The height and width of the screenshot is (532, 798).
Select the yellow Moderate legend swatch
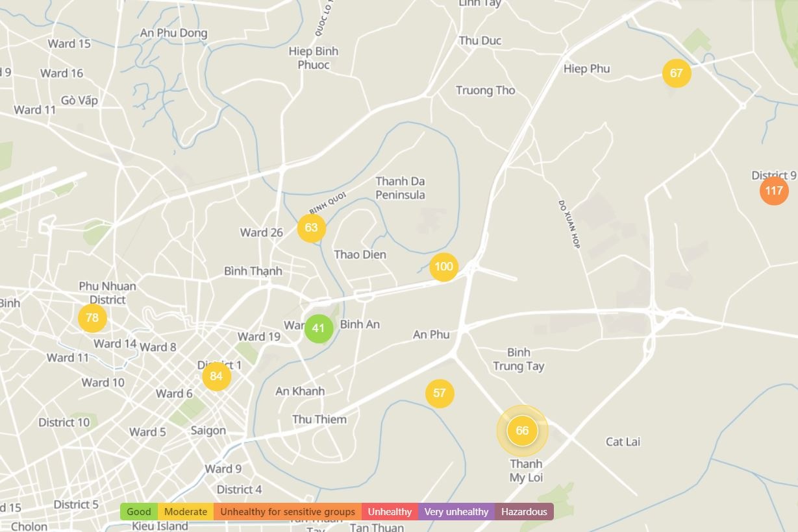pyautogui.click(x=186, y=512)
